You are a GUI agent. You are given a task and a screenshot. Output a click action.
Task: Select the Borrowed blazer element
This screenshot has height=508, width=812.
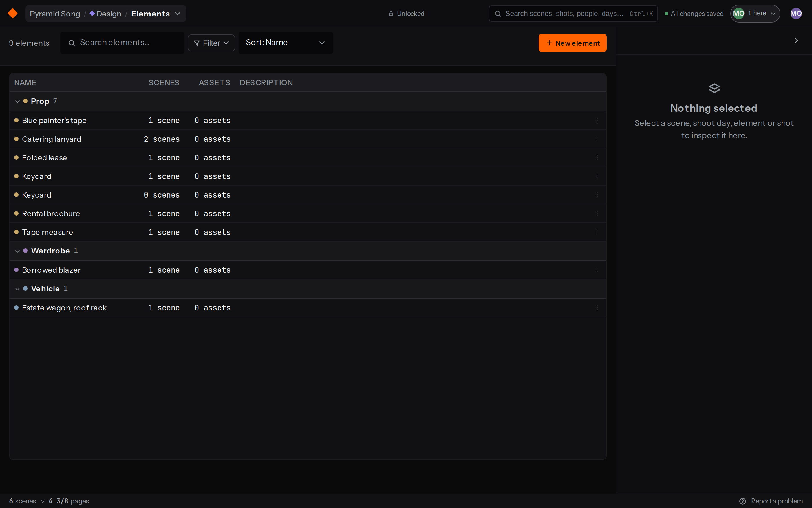point(51,270)
